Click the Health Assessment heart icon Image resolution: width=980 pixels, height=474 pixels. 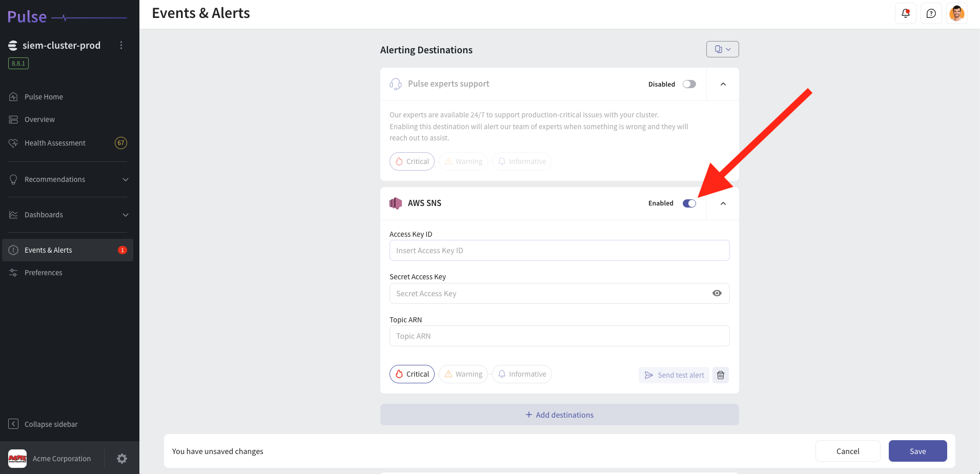tap(13, 143)
